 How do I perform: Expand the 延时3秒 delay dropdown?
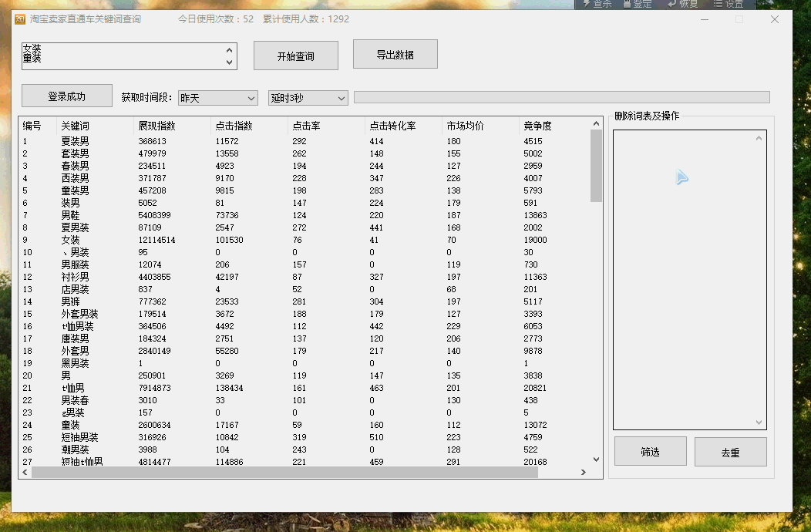308,98
